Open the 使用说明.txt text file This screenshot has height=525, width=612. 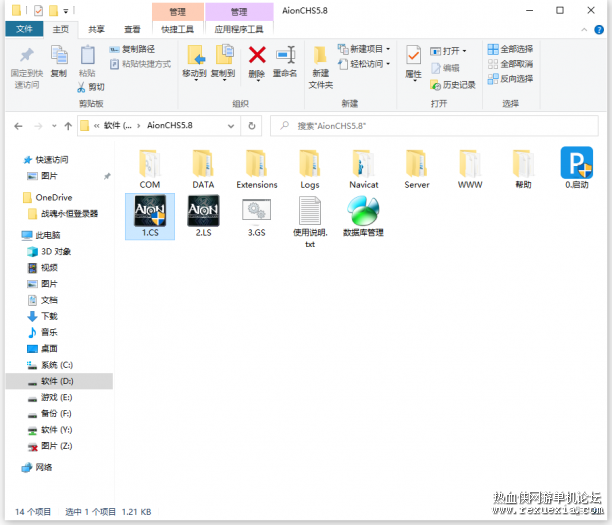pyautogui.click(x=310, y=222)
